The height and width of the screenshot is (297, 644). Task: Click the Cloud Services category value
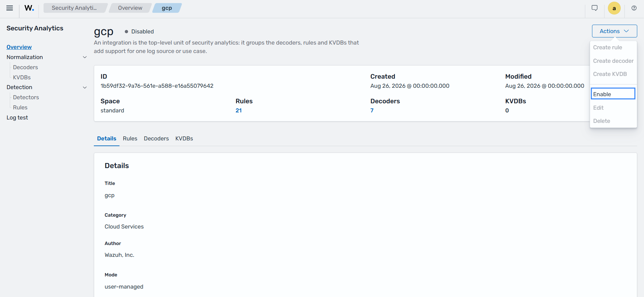(124, 227)
